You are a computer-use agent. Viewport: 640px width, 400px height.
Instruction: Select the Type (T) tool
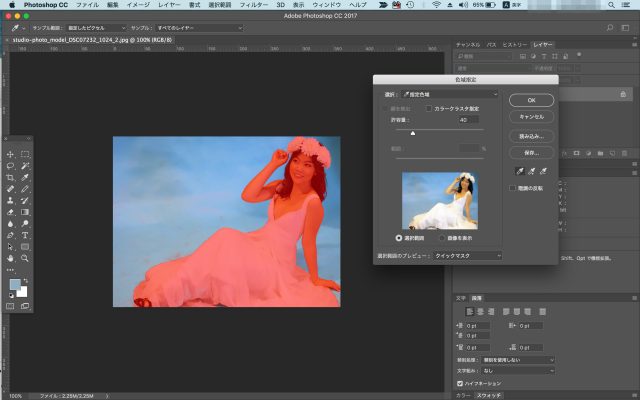25,234
